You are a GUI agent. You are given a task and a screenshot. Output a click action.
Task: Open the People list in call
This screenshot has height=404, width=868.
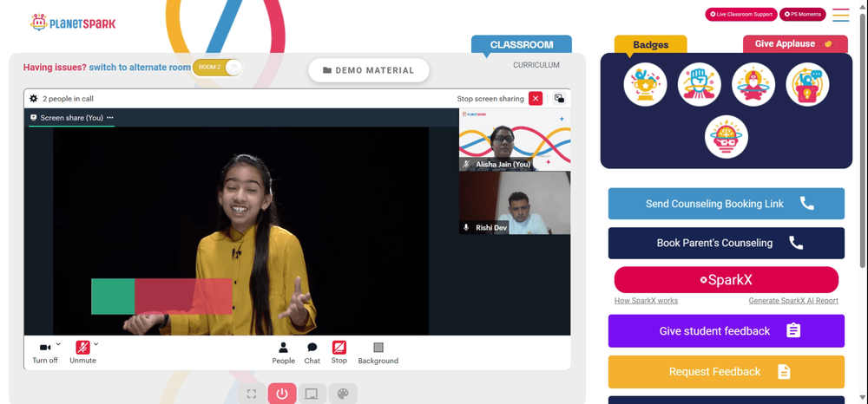pyautogui.click(x=283, y=352)
